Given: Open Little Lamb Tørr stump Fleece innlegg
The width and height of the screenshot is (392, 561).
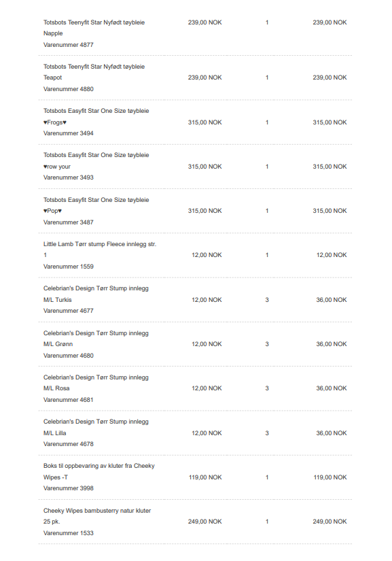Looking at the screenshot, I should coord(100,250).
